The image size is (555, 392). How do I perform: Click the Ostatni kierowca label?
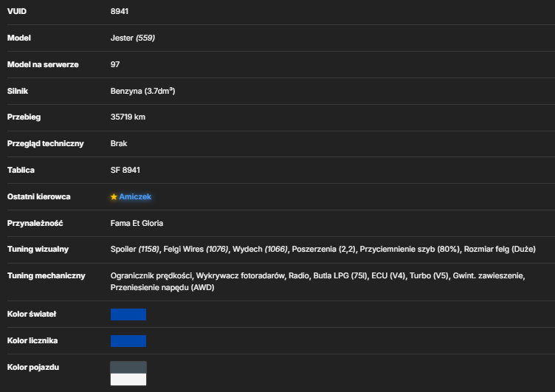click(x=38, y=196)
